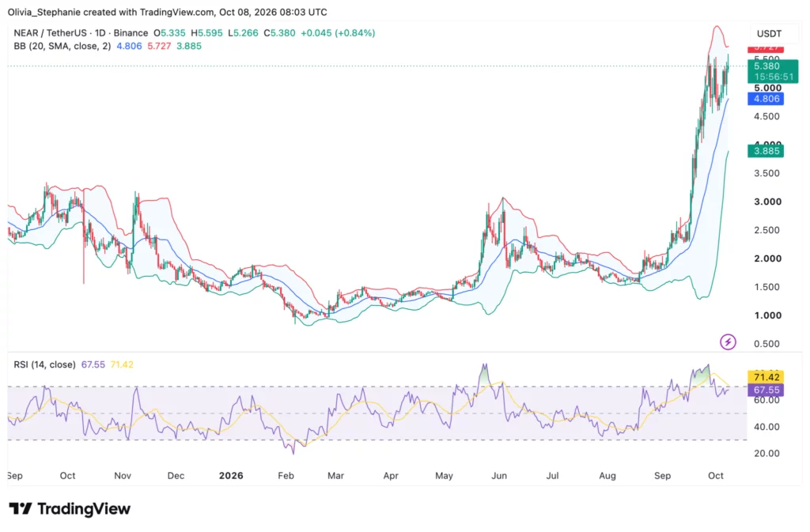
Task: Click the +0.045 (+0.84%) change value
Action: click(x=338, y=33)
